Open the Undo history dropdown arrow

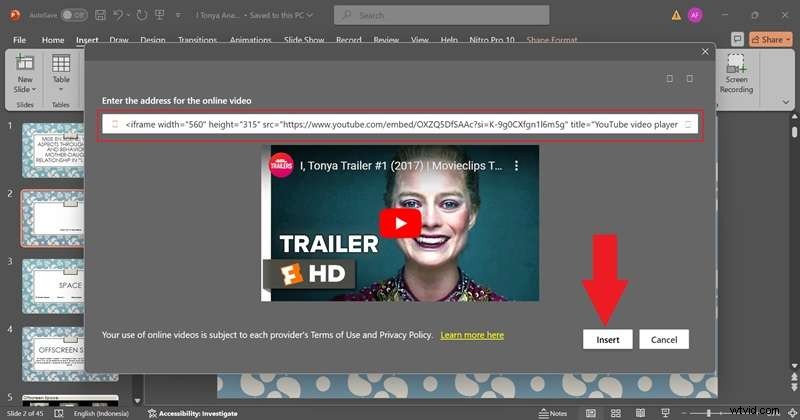128,15
